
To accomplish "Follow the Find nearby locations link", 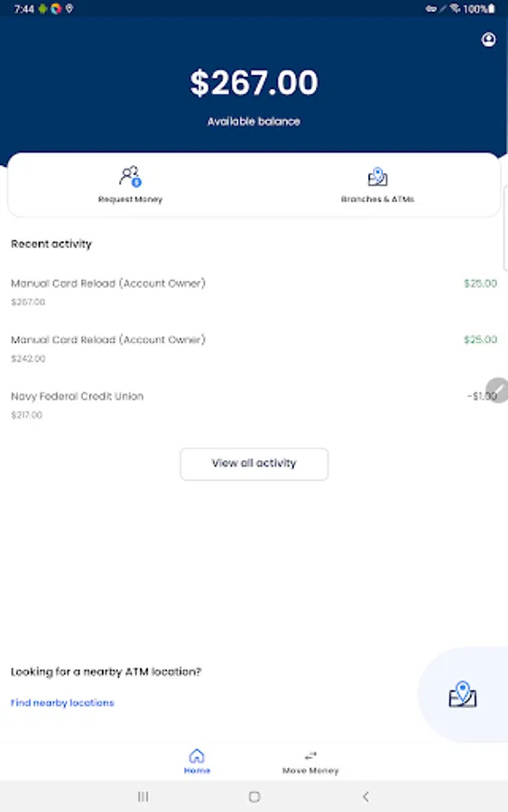I will tap(62, 703).
